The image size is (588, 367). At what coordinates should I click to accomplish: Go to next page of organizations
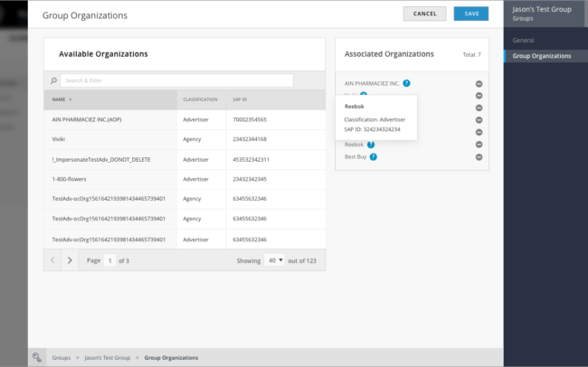point(70,260)
